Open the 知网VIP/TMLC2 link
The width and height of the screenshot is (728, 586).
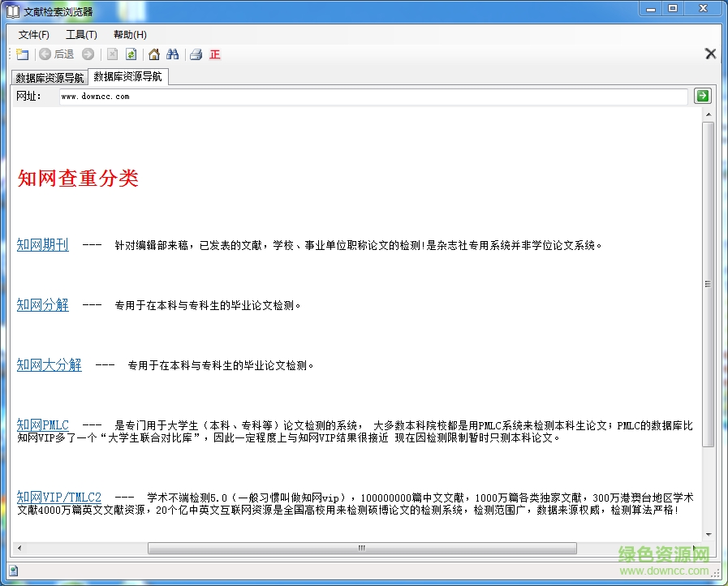[59, 498]
